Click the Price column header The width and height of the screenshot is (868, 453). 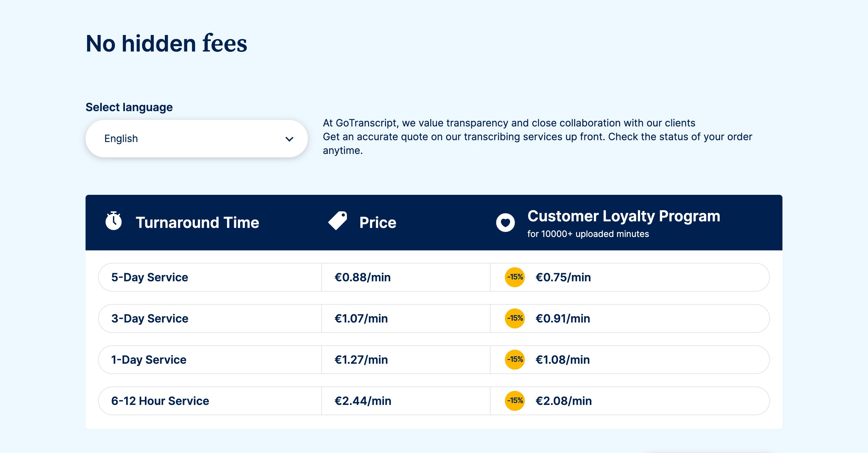378,223
